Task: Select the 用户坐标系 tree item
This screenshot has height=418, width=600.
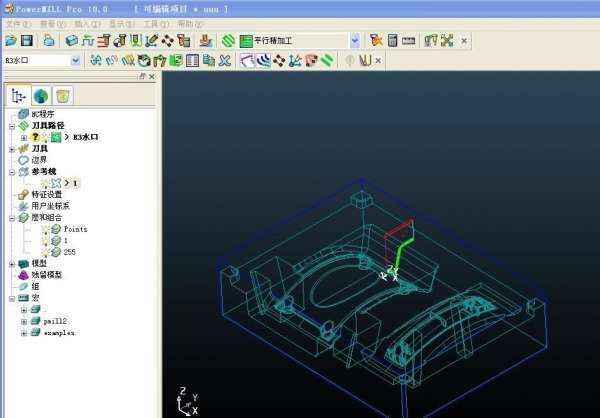Action: (x=50, y=206)
